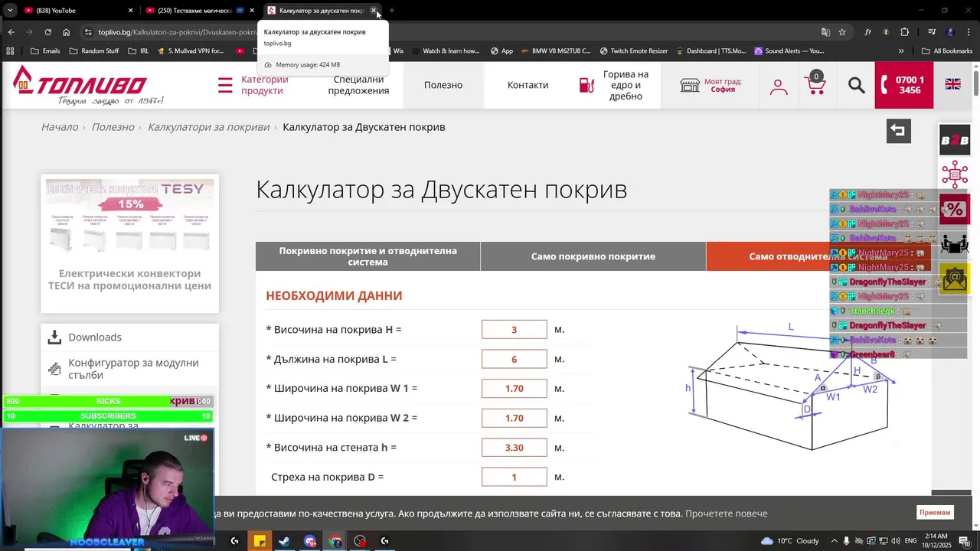Open the yellow sticky notes taskbar app
This screenshot has height=551, width=980.
(x=260, y=541)
